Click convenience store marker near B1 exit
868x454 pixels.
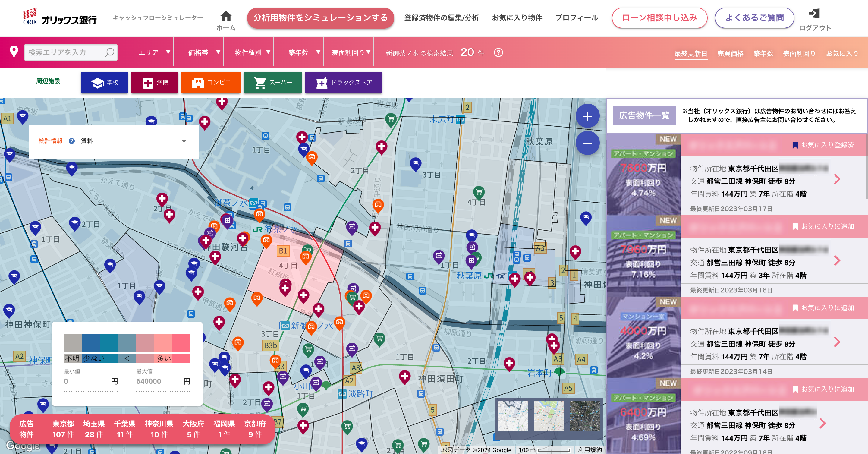266,241
